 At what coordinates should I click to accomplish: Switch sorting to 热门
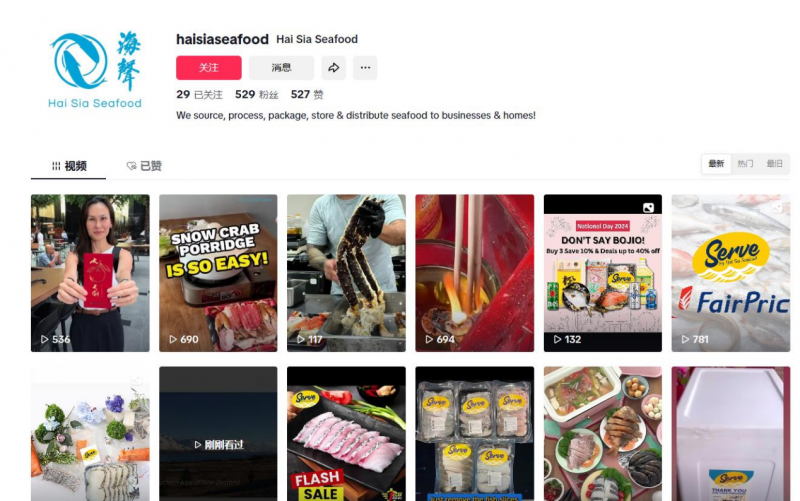pyautogui.click(x=745, y=164)
